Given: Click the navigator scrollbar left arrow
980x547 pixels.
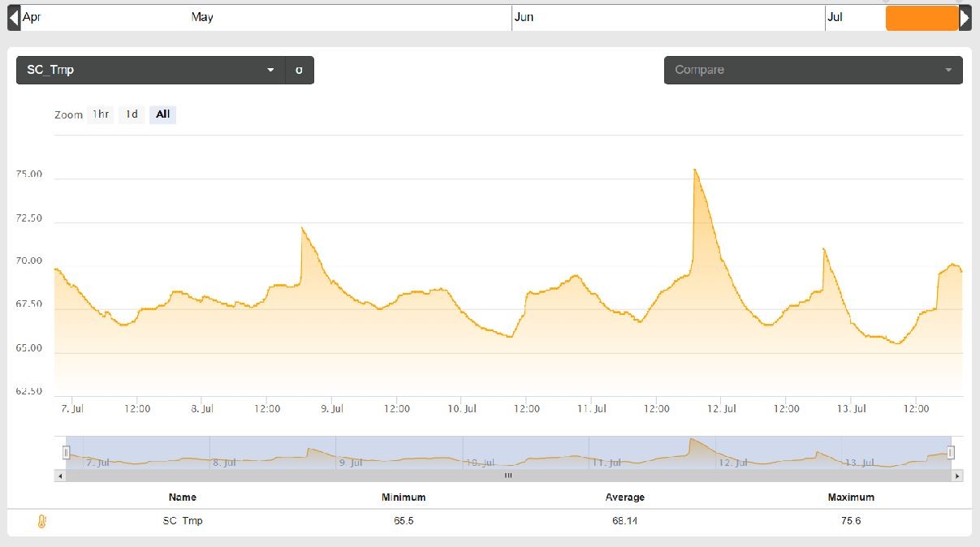Looking at the screenshot, I should point(60,476).
